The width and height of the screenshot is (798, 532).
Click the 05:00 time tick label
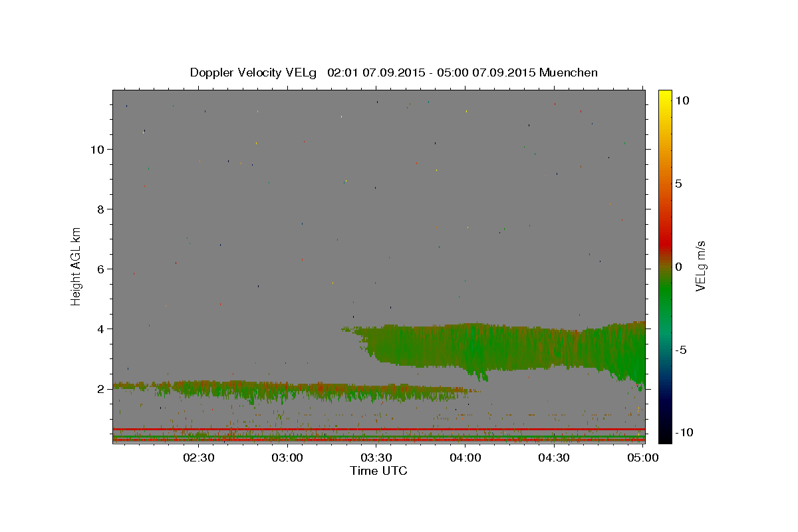[x=643, y=458]
